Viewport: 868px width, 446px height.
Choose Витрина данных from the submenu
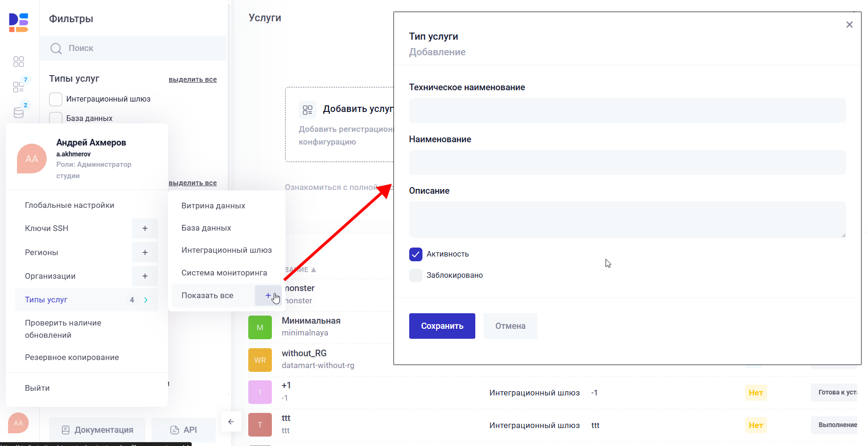[x=213, y=205]
